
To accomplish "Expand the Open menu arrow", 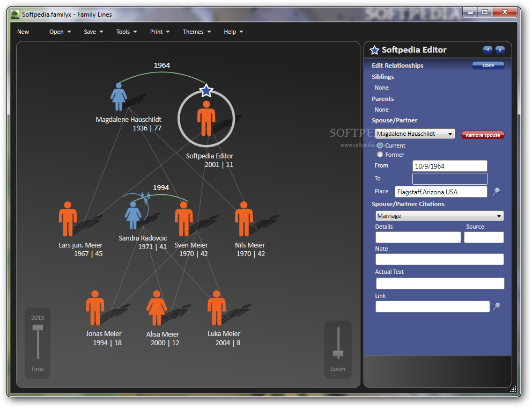I will [69, 32].
